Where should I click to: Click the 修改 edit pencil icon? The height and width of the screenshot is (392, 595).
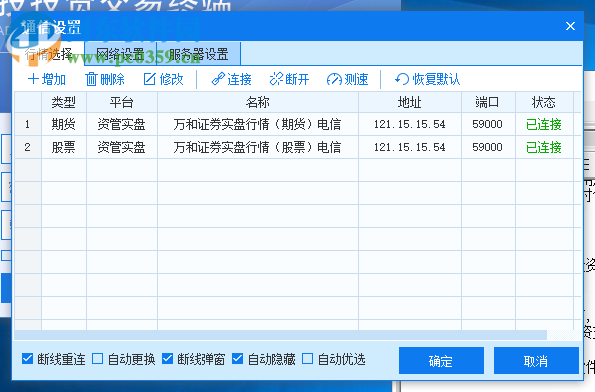(x=150, y=79)
